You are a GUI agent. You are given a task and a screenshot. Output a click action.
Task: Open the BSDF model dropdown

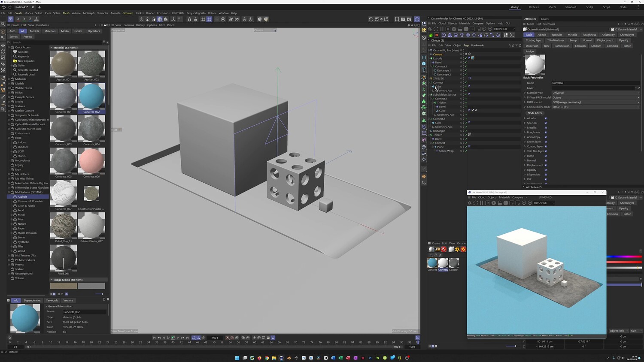[596, 102]
